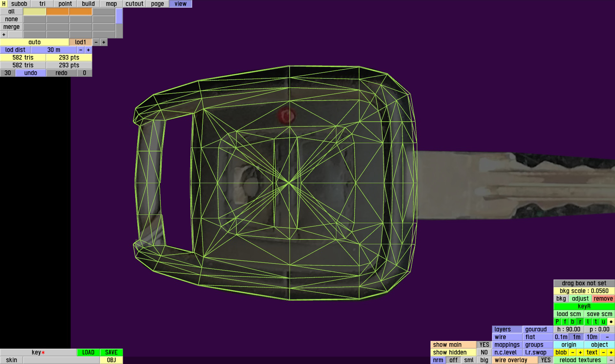Select the 10m grid scale option

coord(592,337)
